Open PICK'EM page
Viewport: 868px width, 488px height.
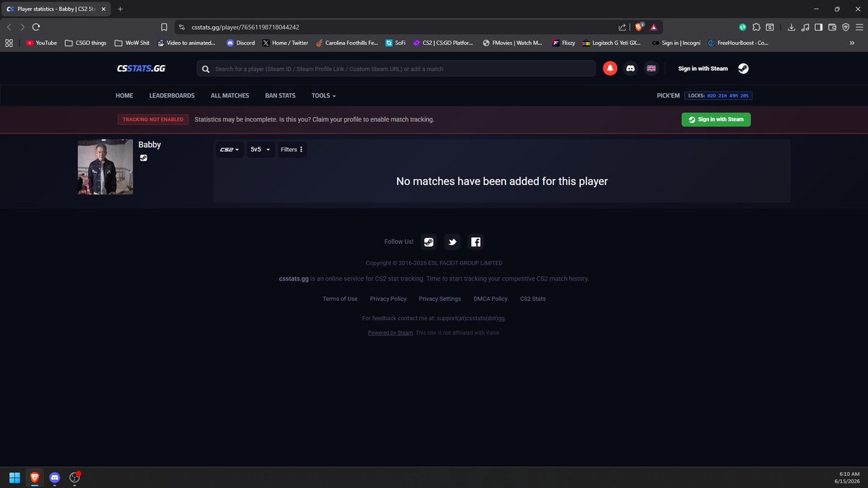click(668, 95)
